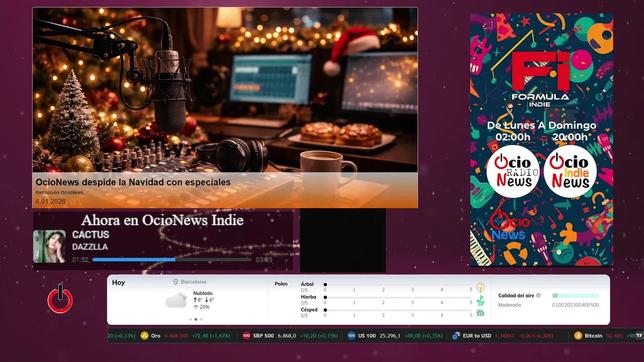Click the TradingView logo in the ticker
Screen dimensions: 644x362
pos(639,335)
